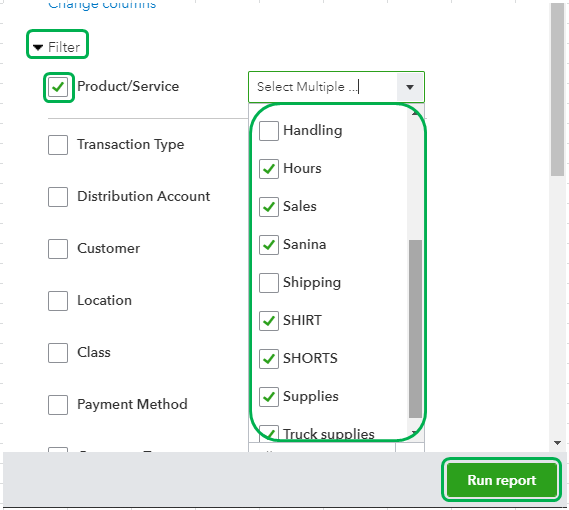
Task: Check the Payment Method filter checkbox
Action: [x=58, y=404]
